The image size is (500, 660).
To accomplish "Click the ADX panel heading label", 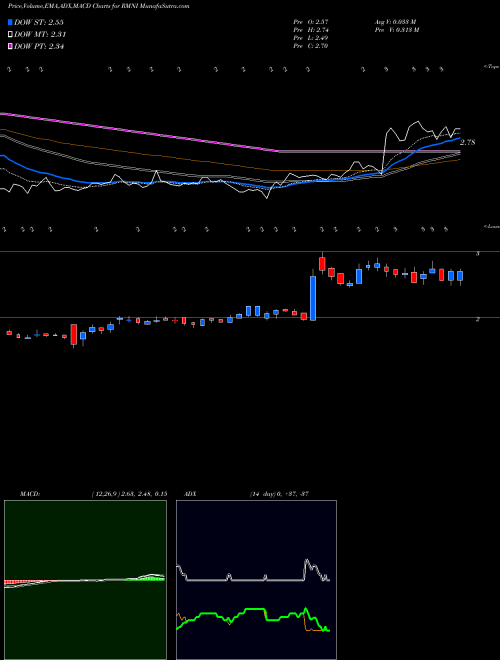I will [190, 493].
